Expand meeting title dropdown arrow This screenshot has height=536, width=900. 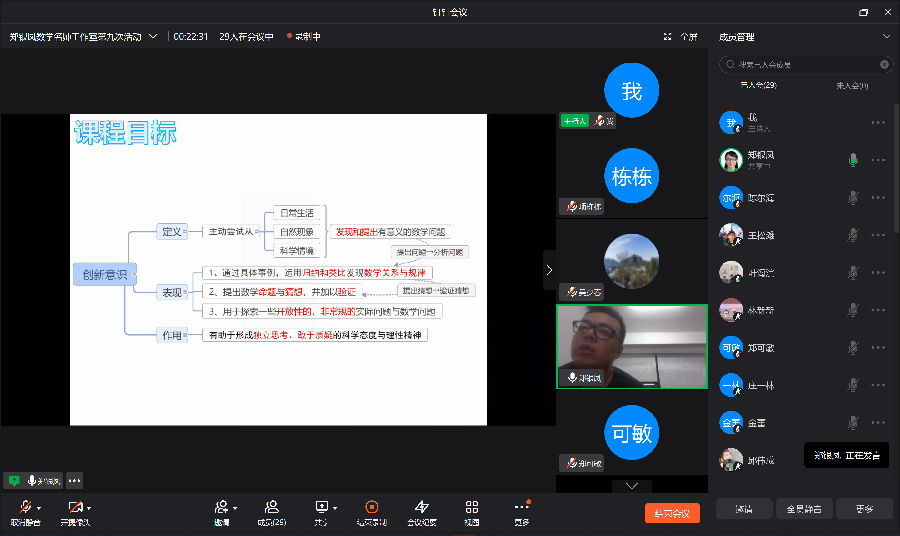tap(153, 37)
